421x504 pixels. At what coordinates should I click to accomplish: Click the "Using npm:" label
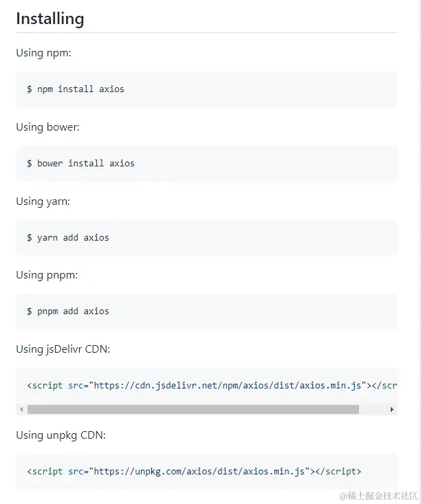tap(44, 53)
